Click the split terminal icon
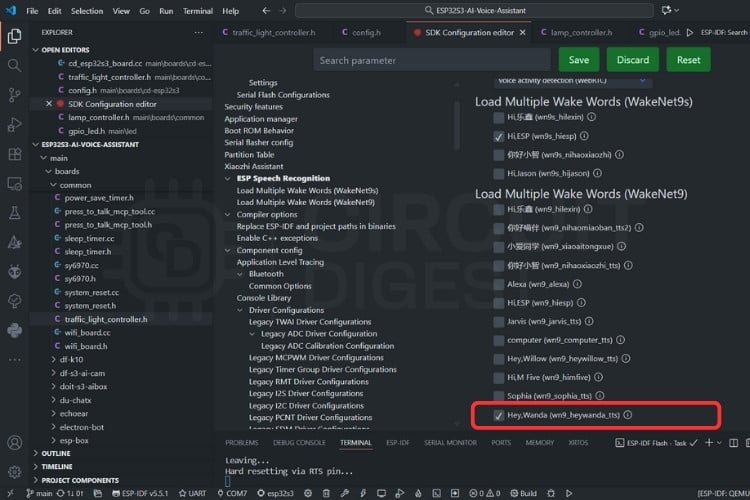The height and width of the screenshot is (500, 750). click(x=733, y=443)
